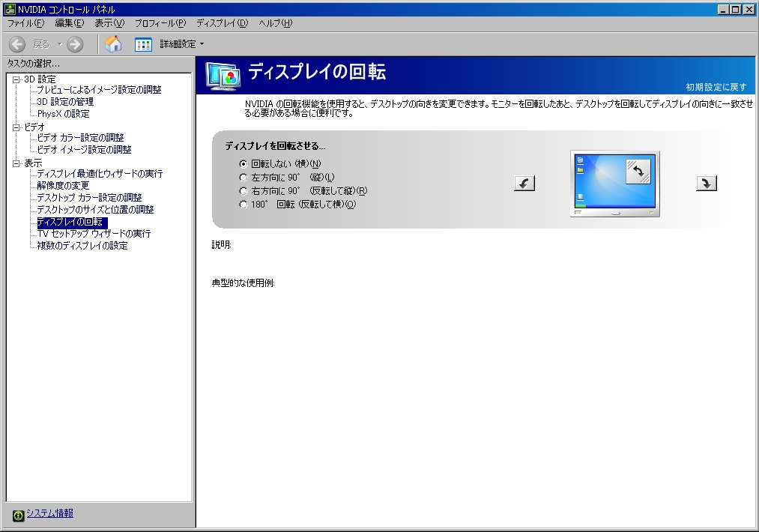
Task: Click the 表示 category label in tree
Action: click(33, 163)
